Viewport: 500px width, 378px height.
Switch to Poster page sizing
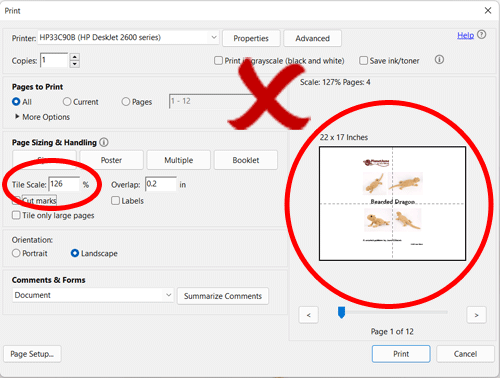pyautogui.click(x=111, y=160)
